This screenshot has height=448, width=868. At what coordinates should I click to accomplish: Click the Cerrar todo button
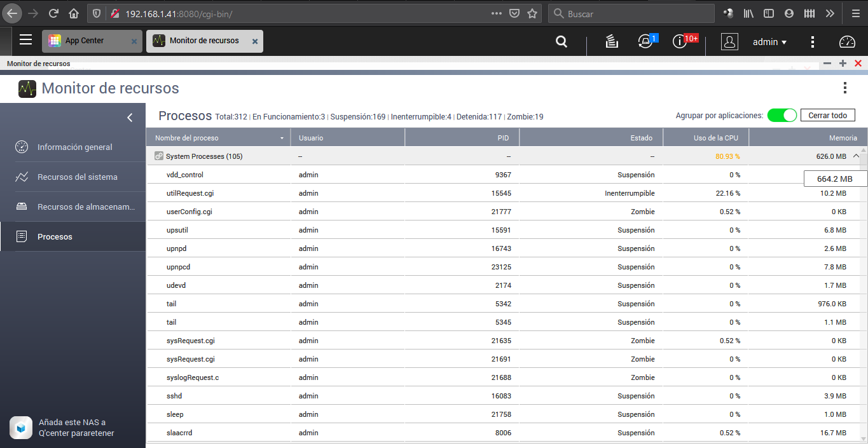(x=827, y=115)
